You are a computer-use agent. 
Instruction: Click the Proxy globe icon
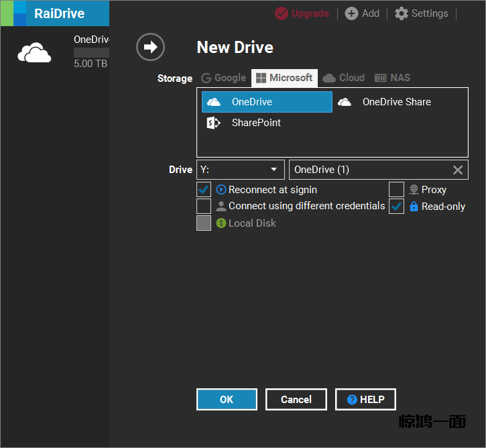[414, 189]
